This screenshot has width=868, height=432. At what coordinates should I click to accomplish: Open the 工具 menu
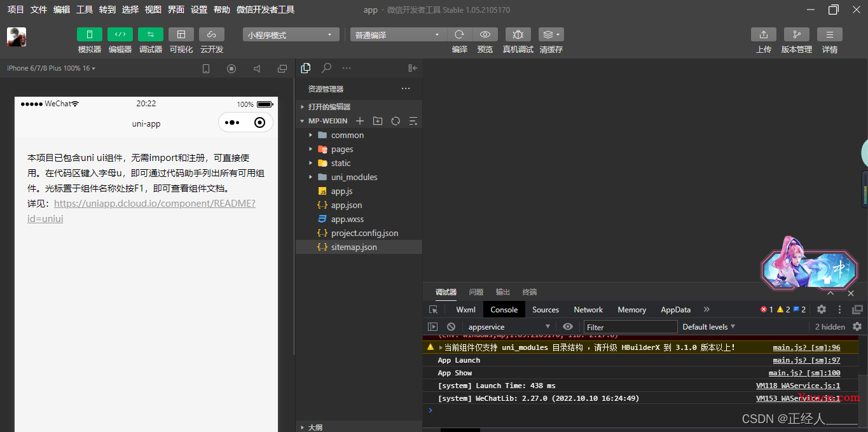(85, 10)
